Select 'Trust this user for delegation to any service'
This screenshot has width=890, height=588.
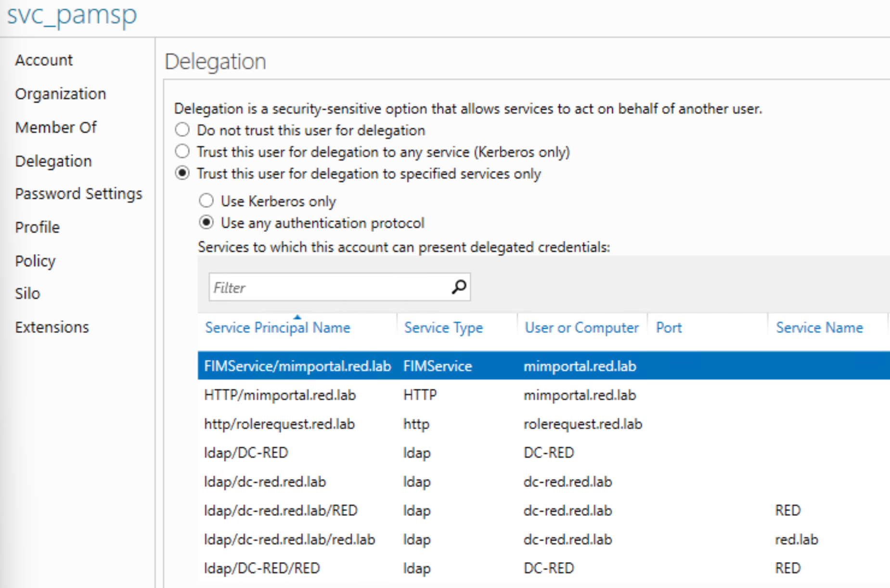(182, 152)
